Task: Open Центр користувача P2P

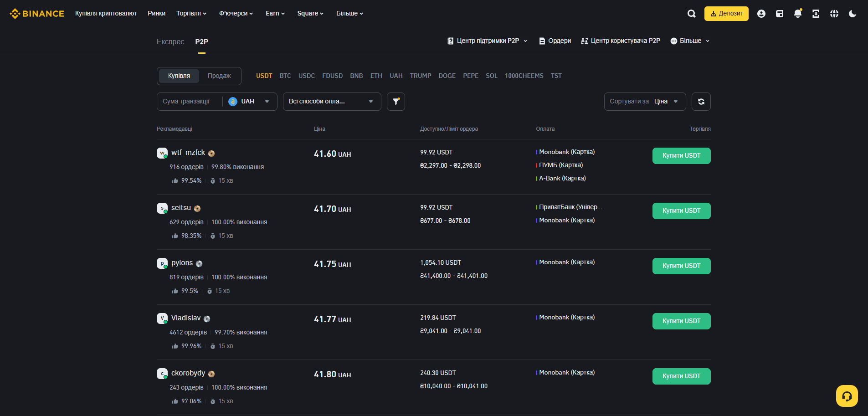Action: point(621,41)
